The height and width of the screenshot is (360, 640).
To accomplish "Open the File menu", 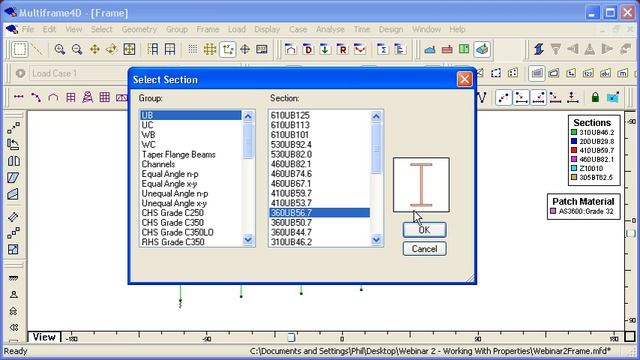I will (28, 29).
